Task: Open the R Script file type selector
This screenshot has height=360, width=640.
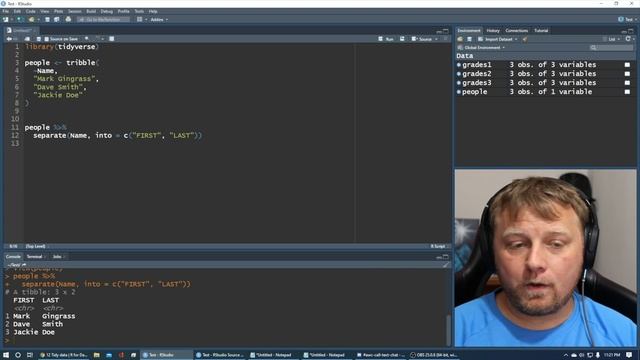Action: pyautogui.click(x=439, y=246)
